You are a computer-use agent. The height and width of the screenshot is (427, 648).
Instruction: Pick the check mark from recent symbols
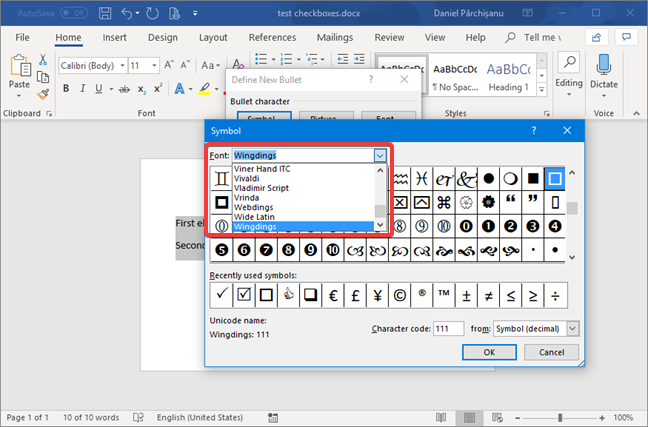pyautogui.click(x=222, y=295)
